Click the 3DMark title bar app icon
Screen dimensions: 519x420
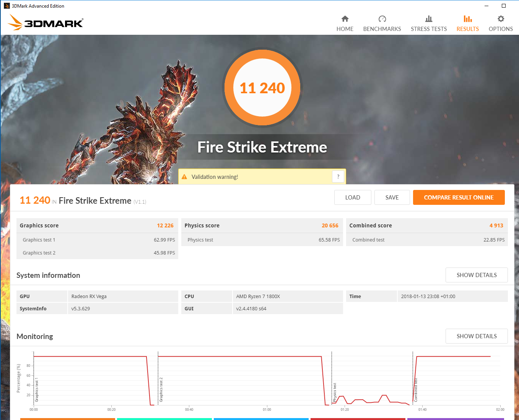point(7,6)
